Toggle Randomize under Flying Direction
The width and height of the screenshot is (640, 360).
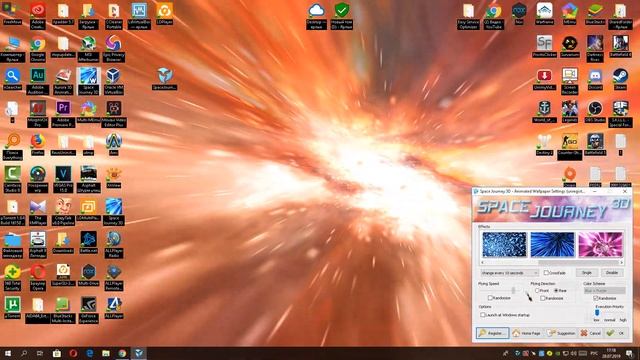(543, 298)
